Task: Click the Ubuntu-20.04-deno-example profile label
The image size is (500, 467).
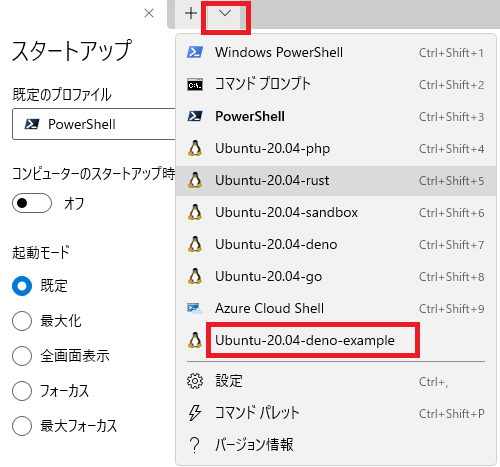Action: (x=305, y=340)
